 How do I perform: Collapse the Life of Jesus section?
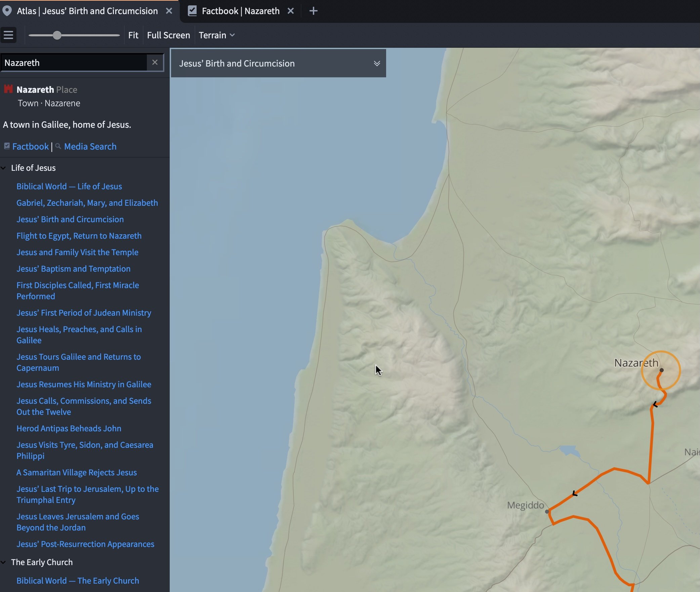pos(3,168)
